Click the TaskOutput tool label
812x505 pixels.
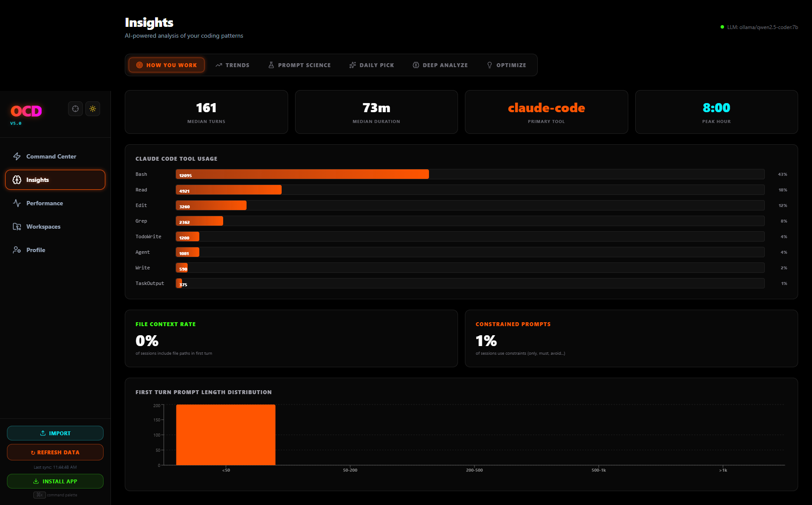coord(150,283)
